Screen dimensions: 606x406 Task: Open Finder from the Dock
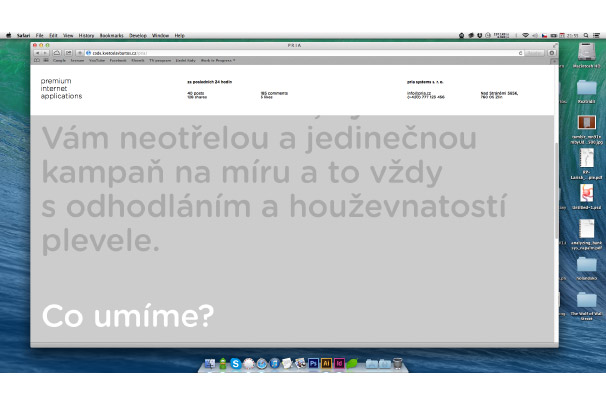(211, 364)
